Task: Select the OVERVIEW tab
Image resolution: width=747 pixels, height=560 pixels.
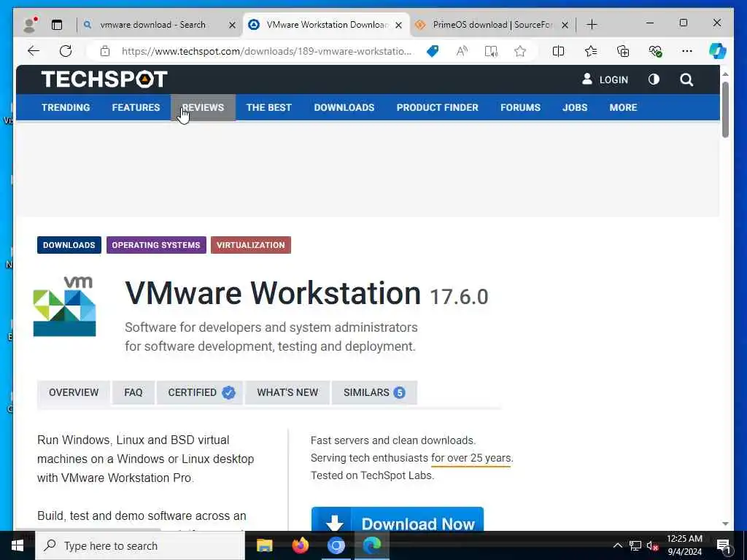Action: (74, 392)
